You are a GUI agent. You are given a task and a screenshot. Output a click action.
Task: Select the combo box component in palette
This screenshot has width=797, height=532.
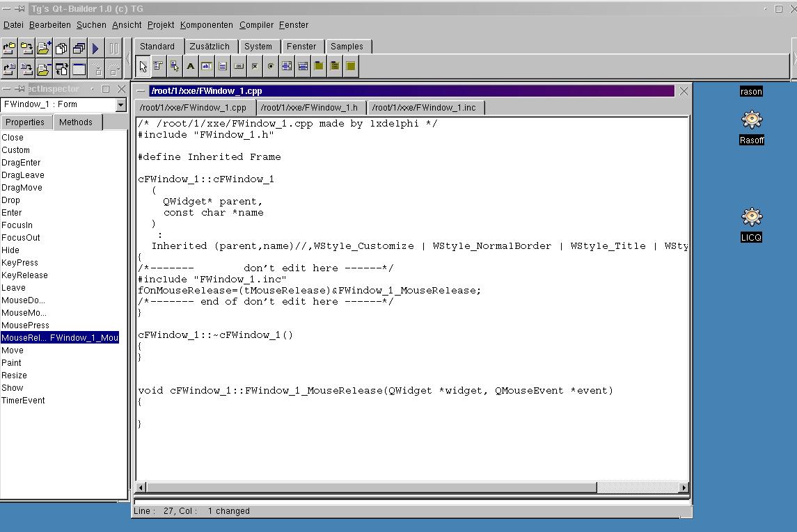pos(303,66)
